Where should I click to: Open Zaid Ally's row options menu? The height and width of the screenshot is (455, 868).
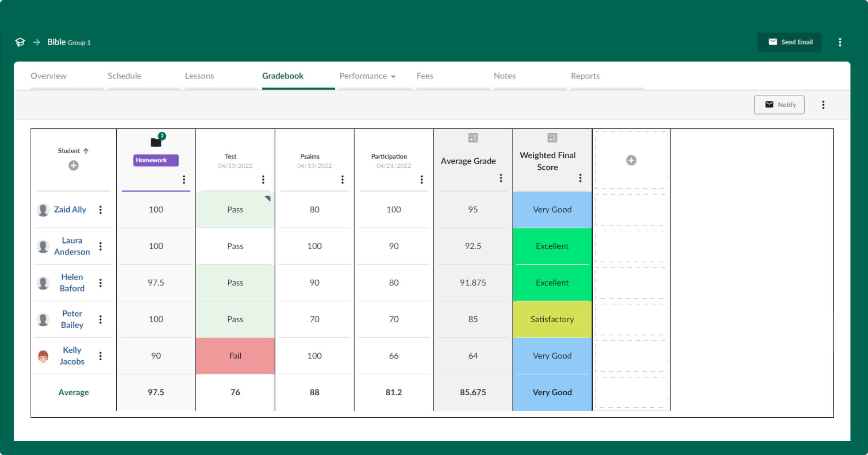(101, 209)
